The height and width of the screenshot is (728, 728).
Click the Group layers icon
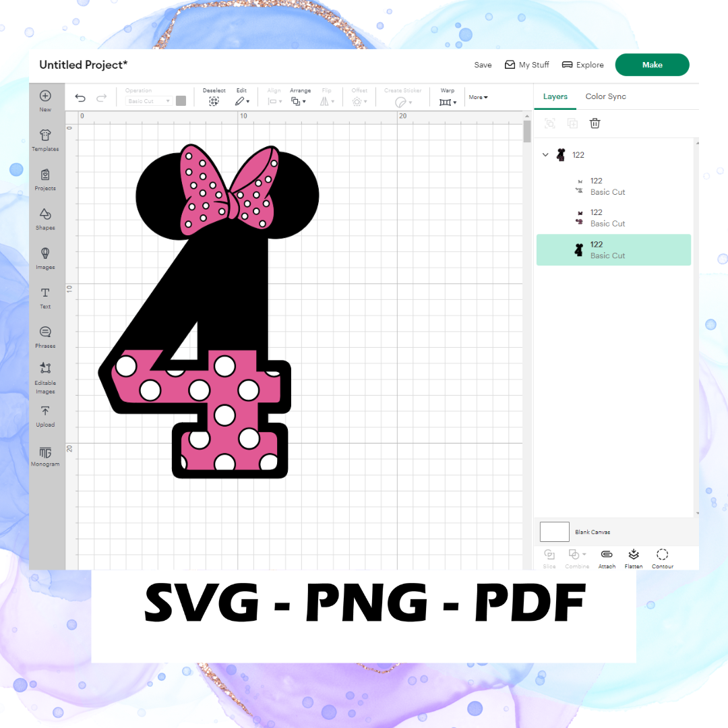(550, 123)
